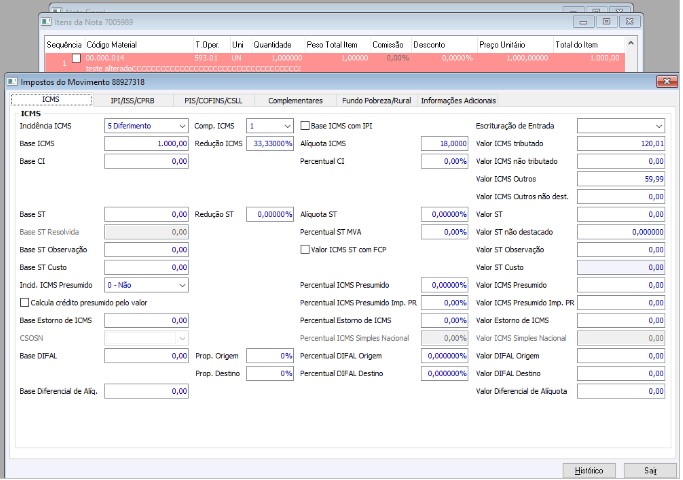Click the Quantidade column header

277,45
